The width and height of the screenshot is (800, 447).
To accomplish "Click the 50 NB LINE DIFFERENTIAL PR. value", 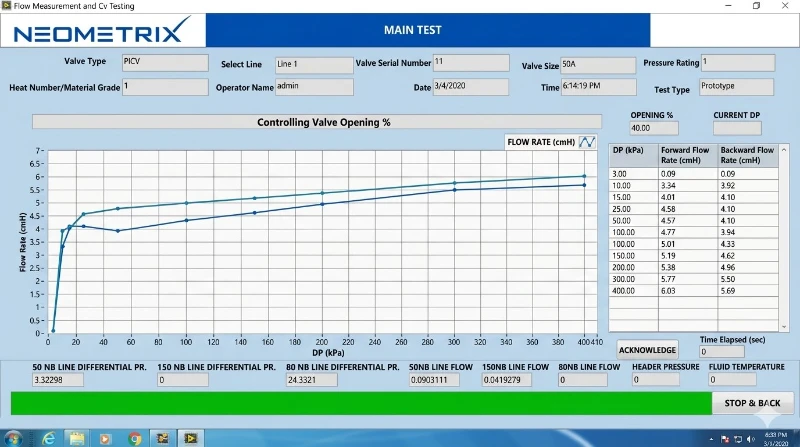I will 58,380.
